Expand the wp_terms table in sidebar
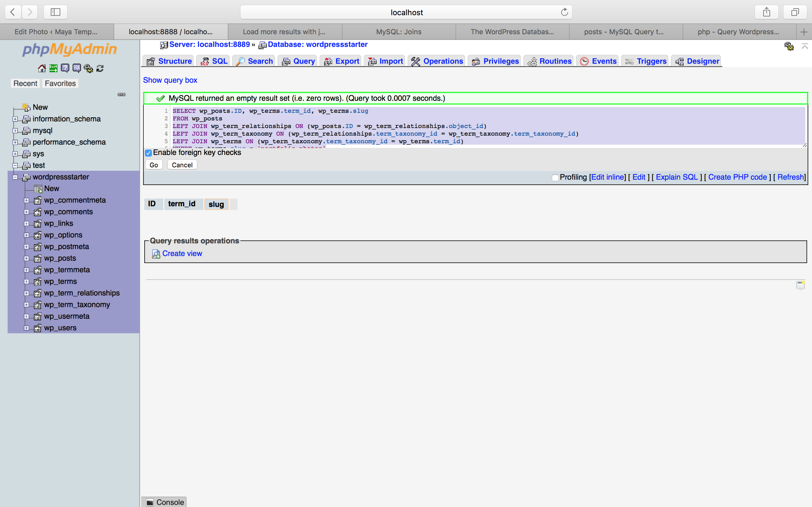This screenshot has width=812, height=507. click(28, 281)
